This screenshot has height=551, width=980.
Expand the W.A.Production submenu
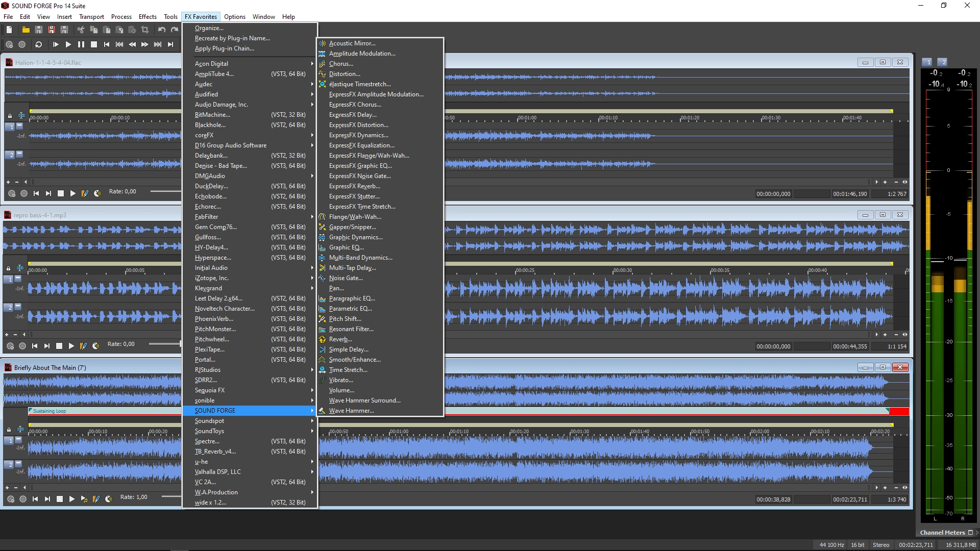pyautogui.click(x=250, y=492)
